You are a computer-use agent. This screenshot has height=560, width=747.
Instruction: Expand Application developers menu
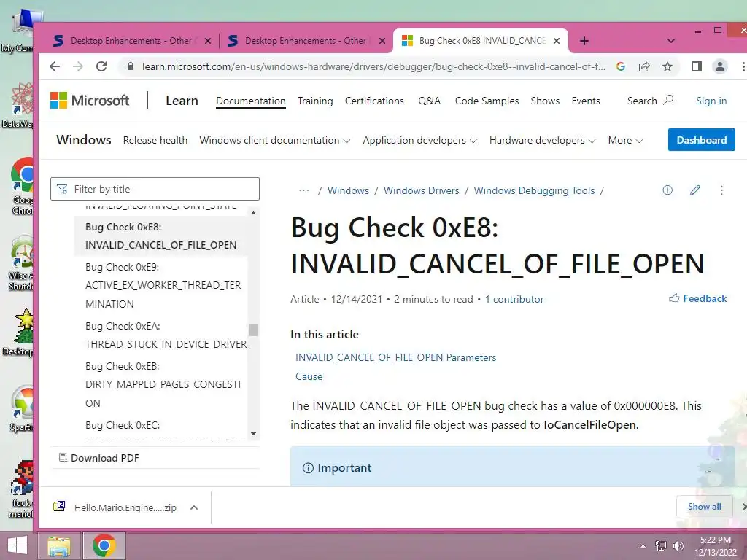point(419,141)
